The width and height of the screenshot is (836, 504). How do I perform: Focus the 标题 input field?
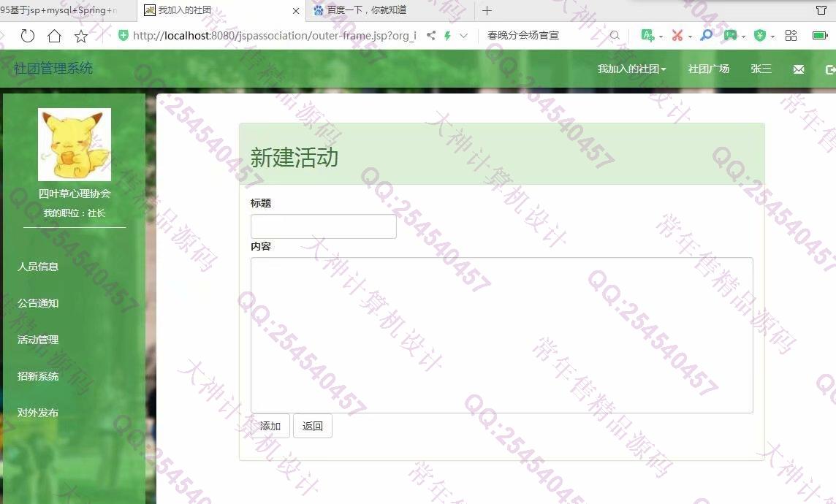coord(324,226)
